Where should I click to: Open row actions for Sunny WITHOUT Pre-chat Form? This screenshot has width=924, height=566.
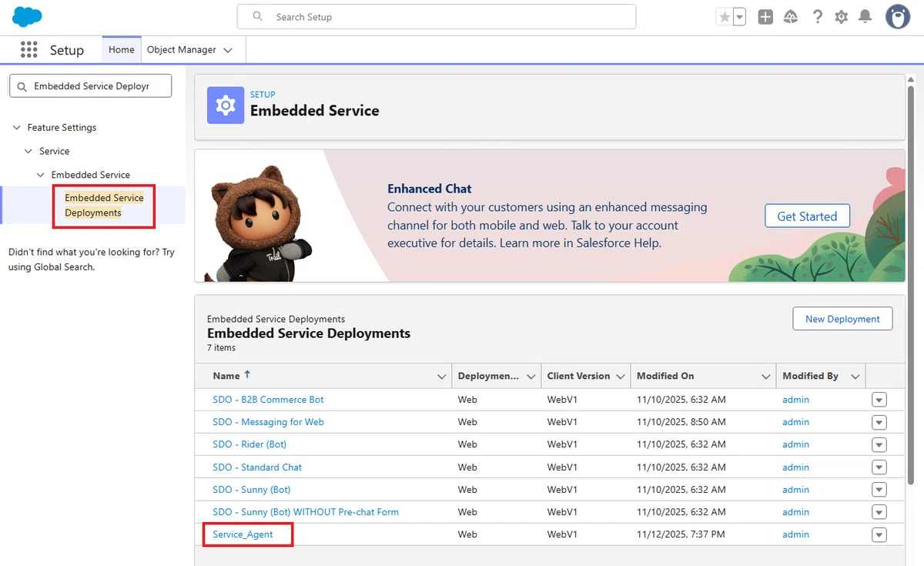pyautogui.click(x=879, y=512)
